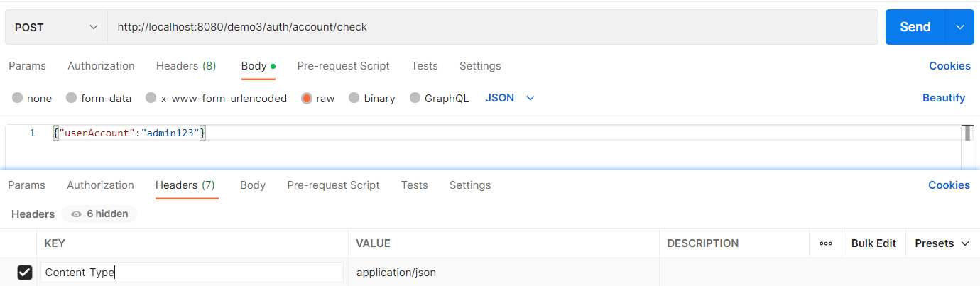Switch to the Headers (8) tab
Image resolution: width=980 pixels, height=286 pixels.
pos(186,66)
